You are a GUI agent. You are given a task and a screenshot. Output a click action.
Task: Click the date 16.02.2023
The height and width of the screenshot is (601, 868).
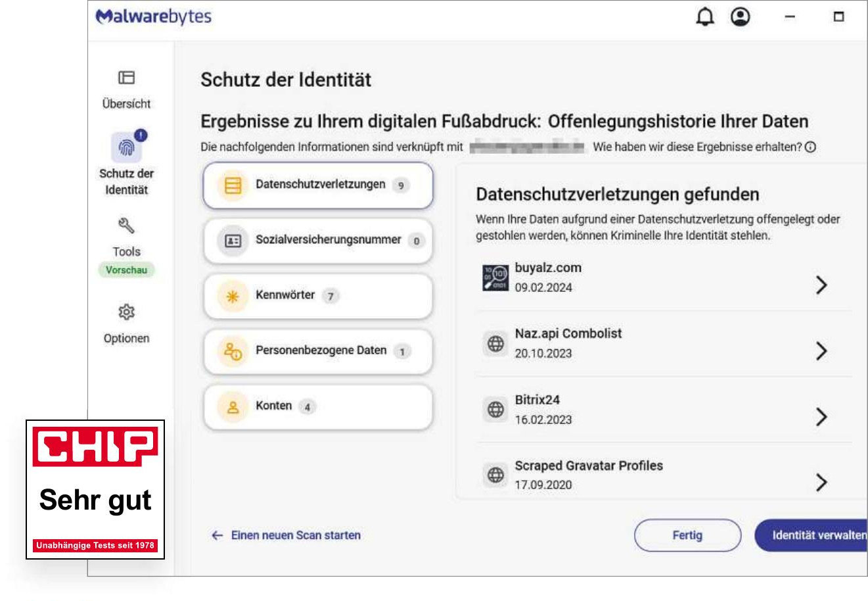(543, 420)
